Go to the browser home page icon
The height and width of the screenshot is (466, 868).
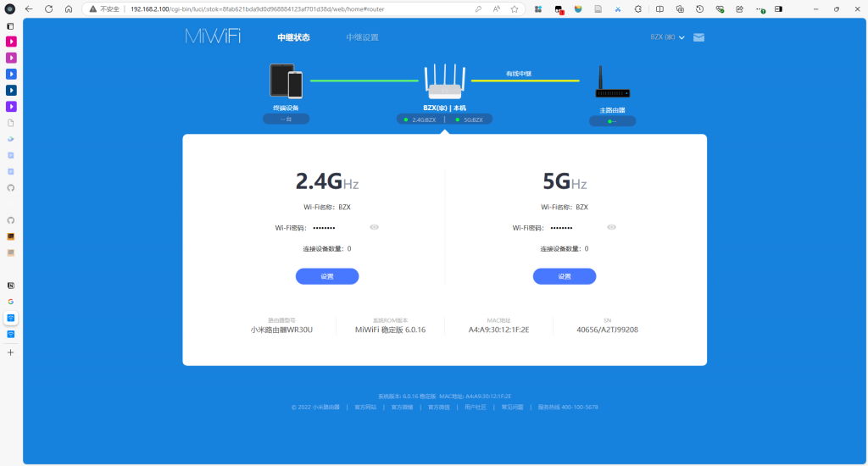coord(69,8)
